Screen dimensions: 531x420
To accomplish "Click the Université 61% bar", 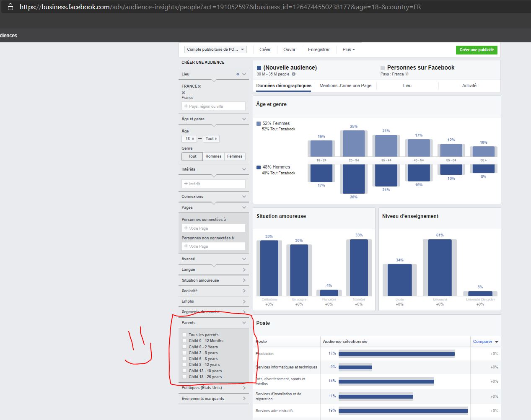I will 440,268.
